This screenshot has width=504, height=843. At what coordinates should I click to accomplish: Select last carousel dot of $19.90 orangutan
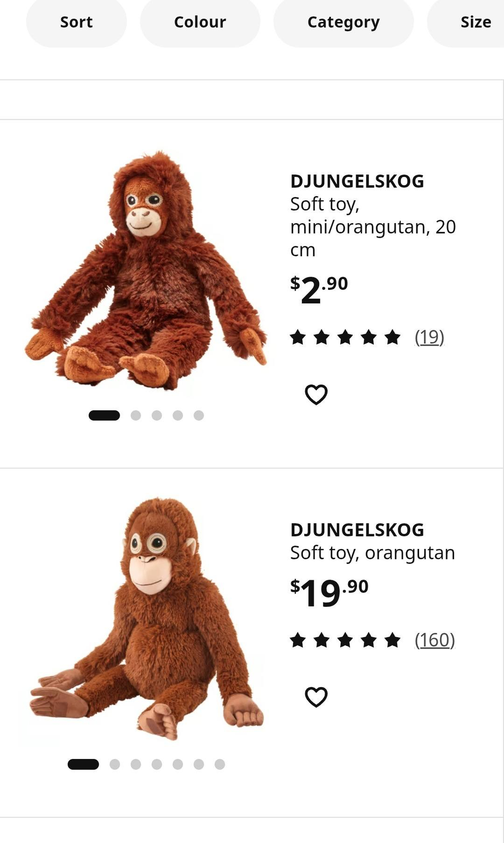(x=220, y=764)
